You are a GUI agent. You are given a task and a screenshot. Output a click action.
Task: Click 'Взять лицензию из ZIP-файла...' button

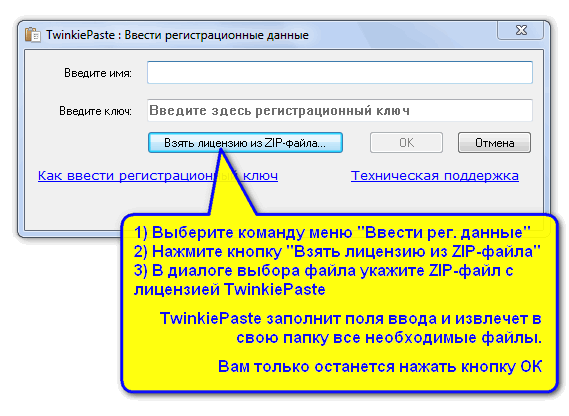pyautogui.click(x=245, y=143)
